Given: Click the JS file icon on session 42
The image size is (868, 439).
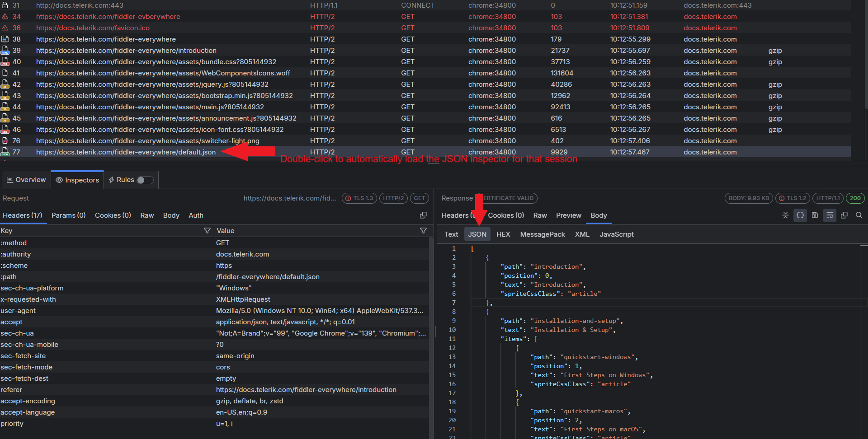Looking at the screenshot, I should tap(5, 84).
